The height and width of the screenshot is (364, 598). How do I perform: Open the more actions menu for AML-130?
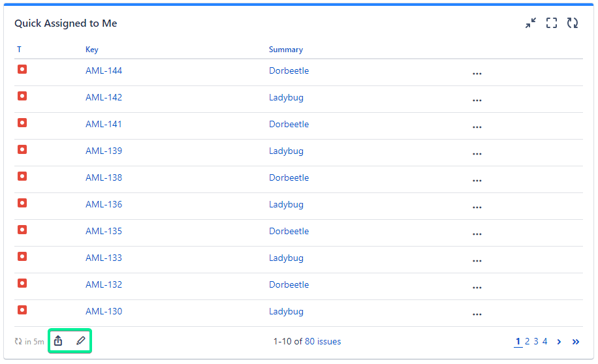[x=477, y=314]
